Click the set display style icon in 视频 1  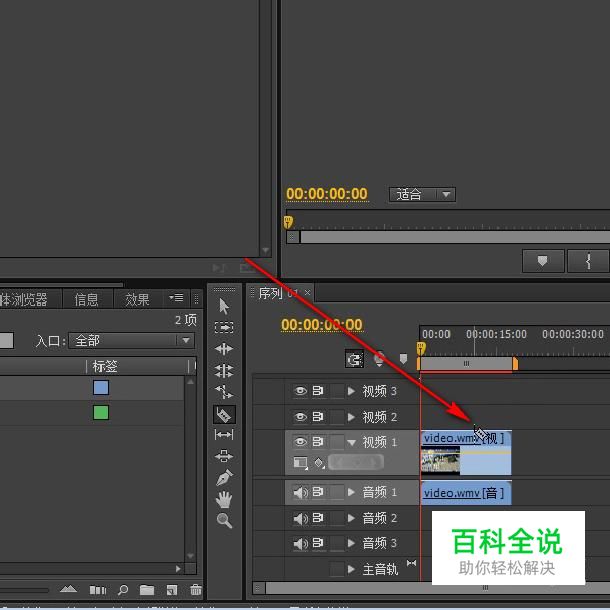pyautogui.click(x=300, y=462)
